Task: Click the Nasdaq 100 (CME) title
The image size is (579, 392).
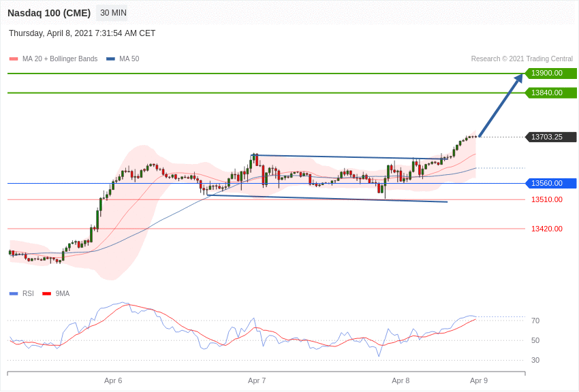Action: click(49, 13)
